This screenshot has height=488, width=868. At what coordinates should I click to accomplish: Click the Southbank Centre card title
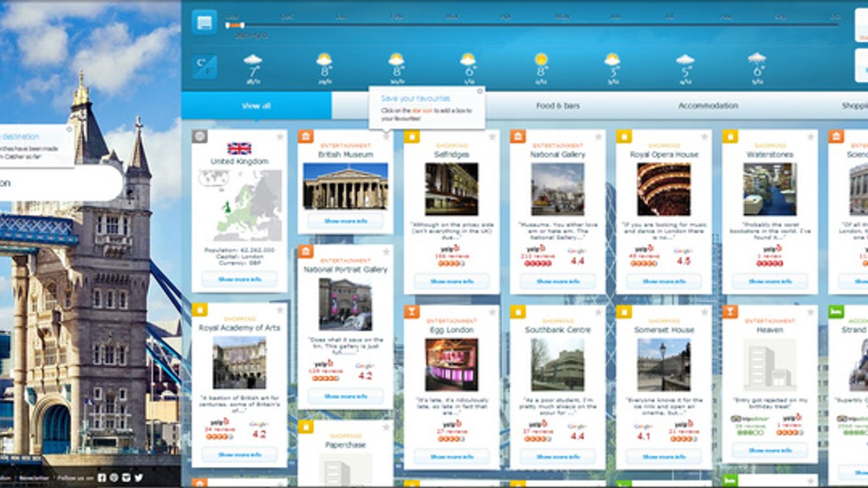(557, 330)
